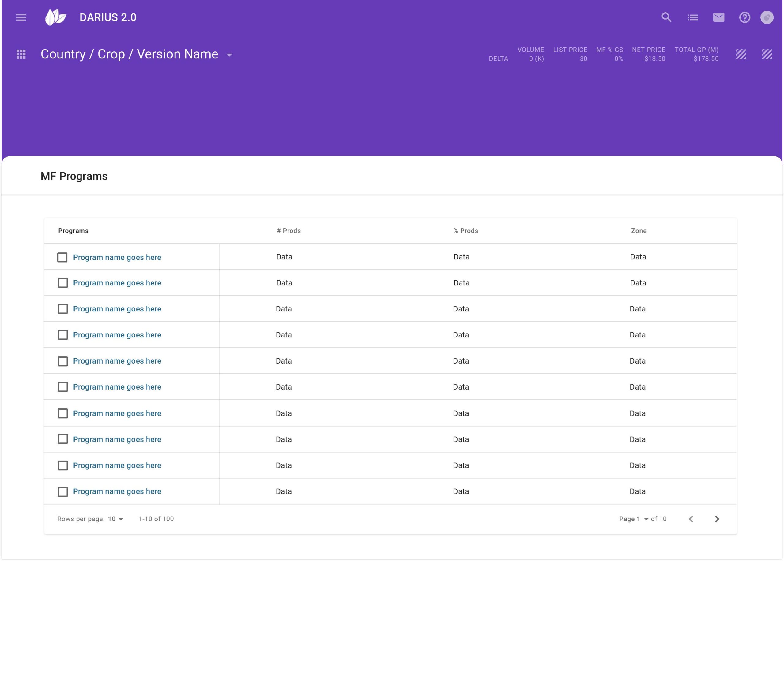Sort by the Programs column header
The image size is (784, 675).
(73, 231)
